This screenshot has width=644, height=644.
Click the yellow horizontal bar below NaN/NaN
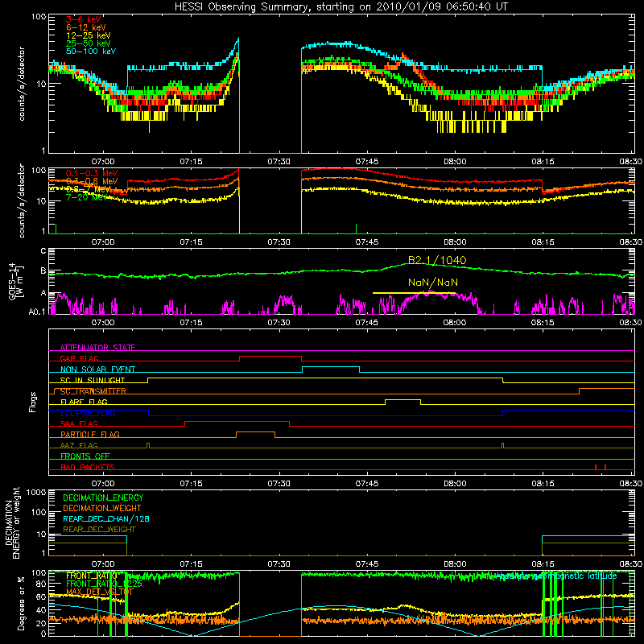(414, 293)
